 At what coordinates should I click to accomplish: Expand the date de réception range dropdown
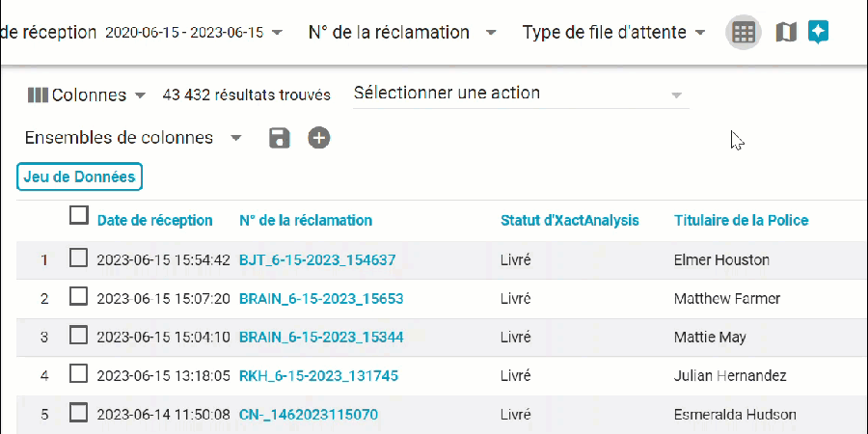pos(278,33)
